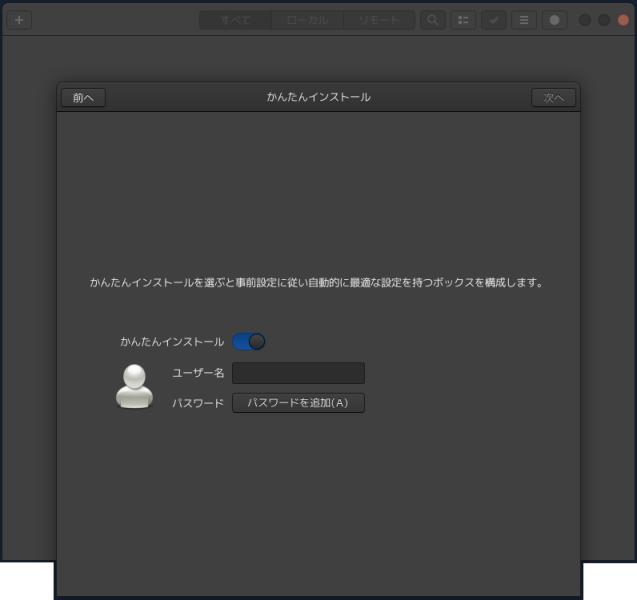Click the checkmark selection mode icon
The image size is (637, 600).
click(494, 20)
